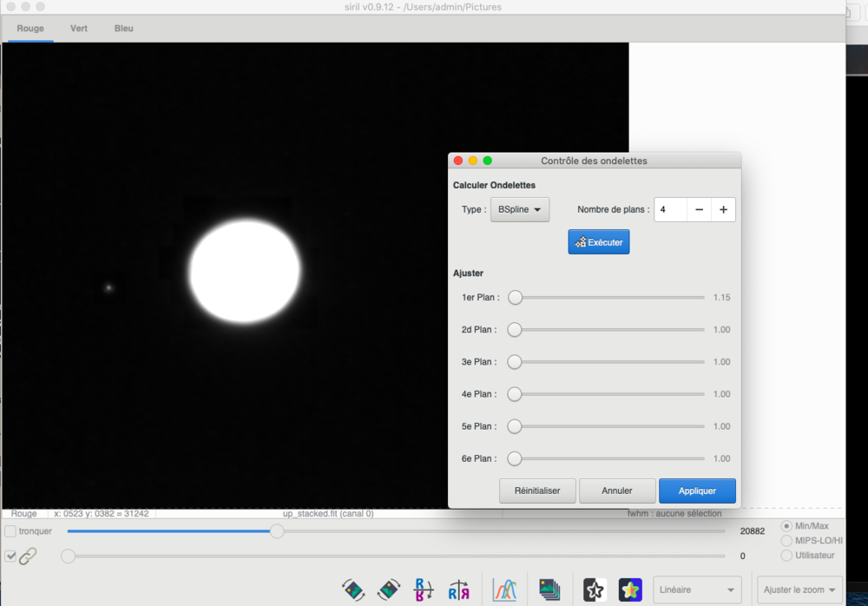
Task: Click the white star detection icon
Action: [x=595, y=590]
